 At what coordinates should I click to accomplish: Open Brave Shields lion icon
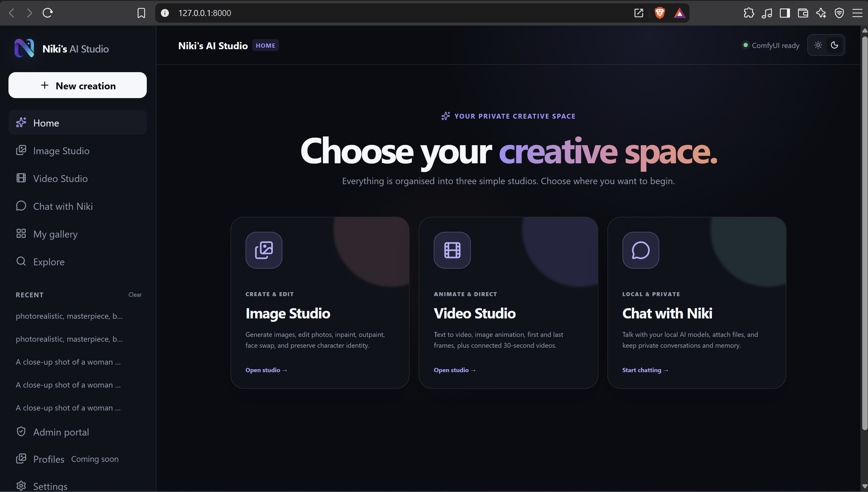[x=659, y=13]
